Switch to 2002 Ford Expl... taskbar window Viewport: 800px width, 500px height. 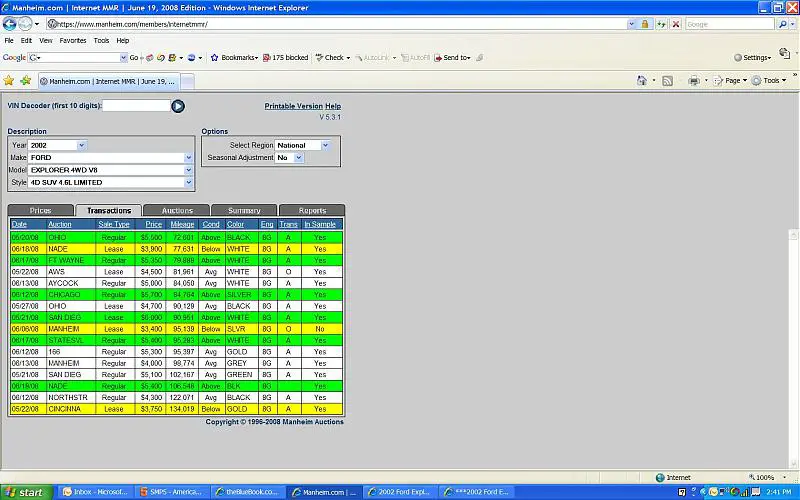click(x=399, y=492)
